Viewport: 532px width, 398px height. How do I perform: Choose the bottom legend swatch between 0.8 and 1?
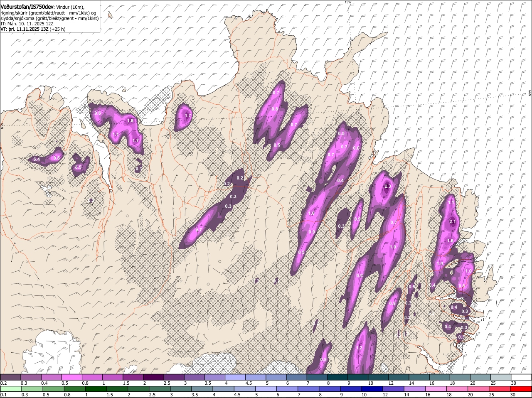(x=75, y=389)
